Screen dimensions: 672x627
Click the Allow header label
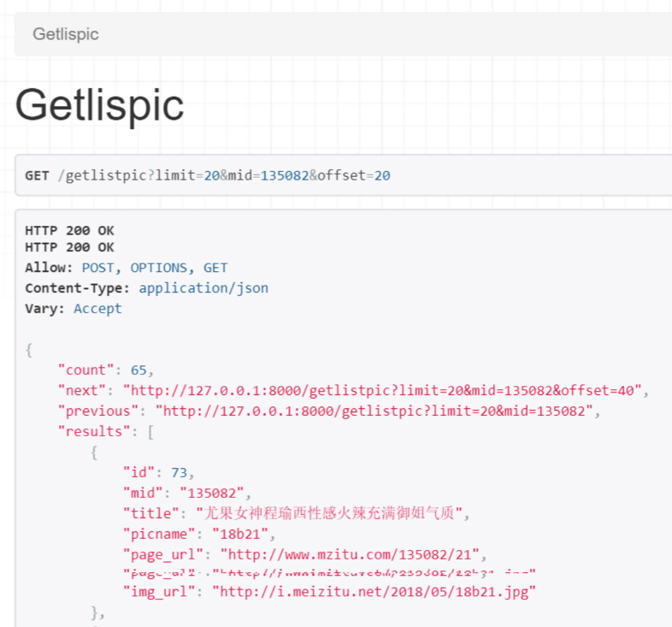(49, 268)
